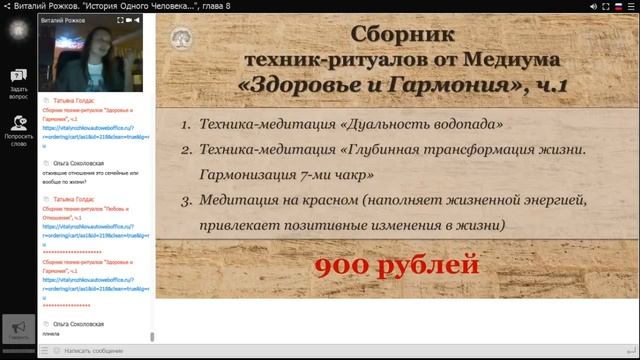Open the emoji picker in the message bar
The image size is (640, 360).
(x=56, y=351)
